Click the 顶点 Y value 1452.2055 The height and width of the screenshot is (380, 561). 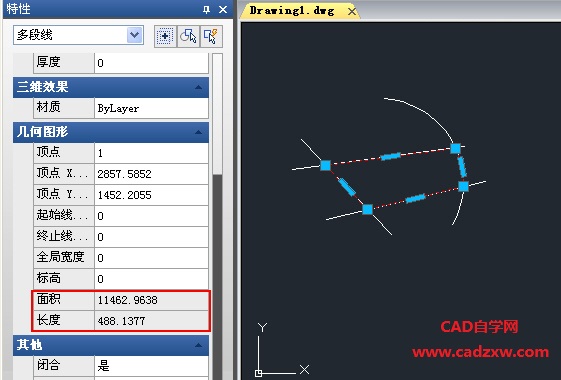click(x=151, y=195)
